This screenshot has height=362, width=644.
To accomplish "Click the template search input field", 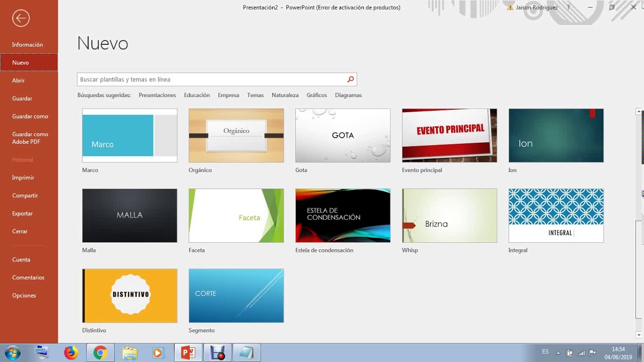I will 211,79.
